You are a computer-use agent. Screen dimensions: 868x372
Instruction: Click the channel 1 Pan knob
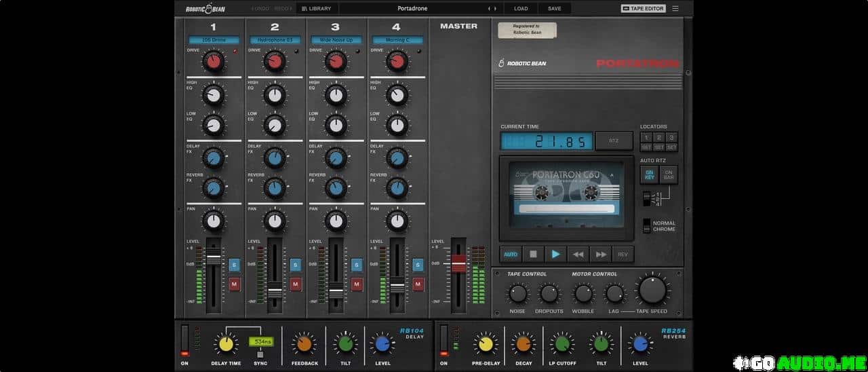click(214, 221)
